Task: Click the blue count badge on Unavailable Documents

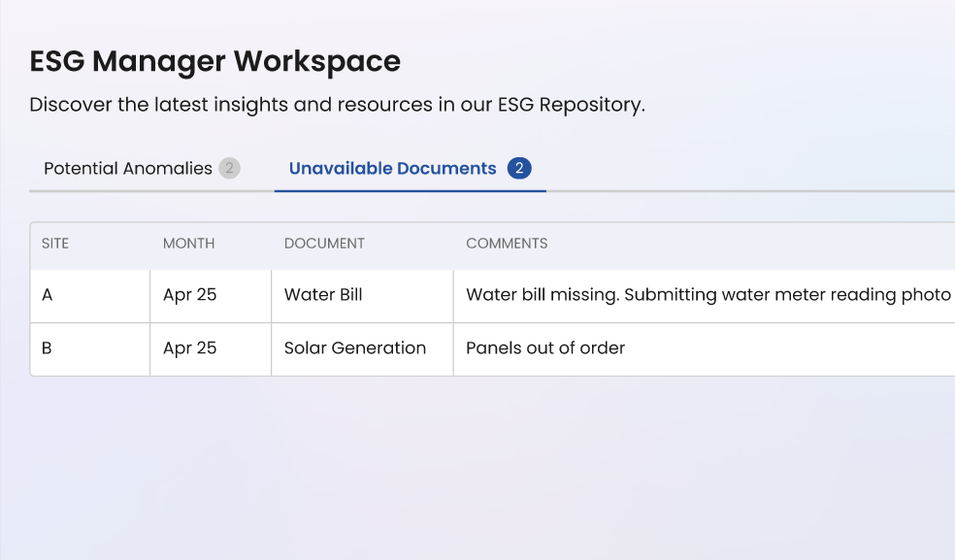Action: 519,169
